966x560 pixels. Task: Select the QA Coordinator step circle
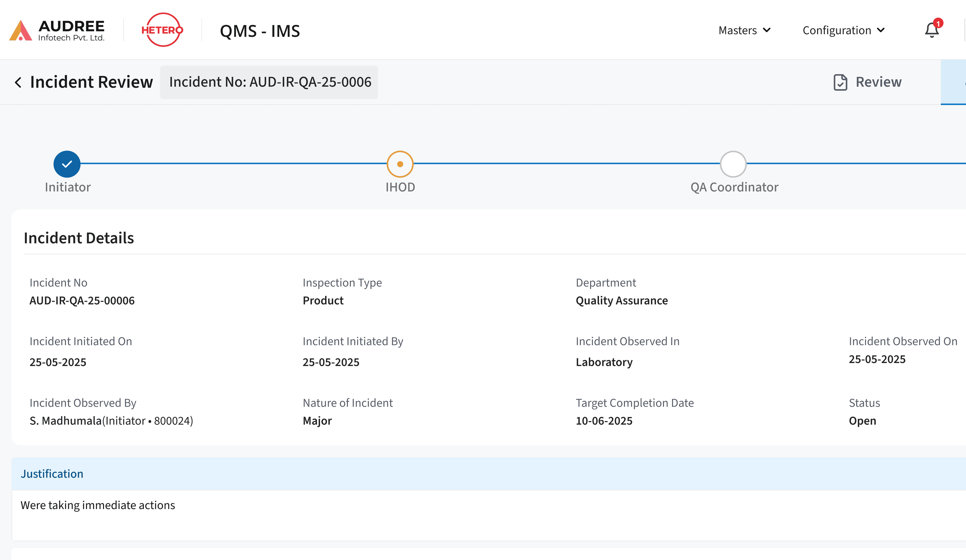[x=733, y=164]
